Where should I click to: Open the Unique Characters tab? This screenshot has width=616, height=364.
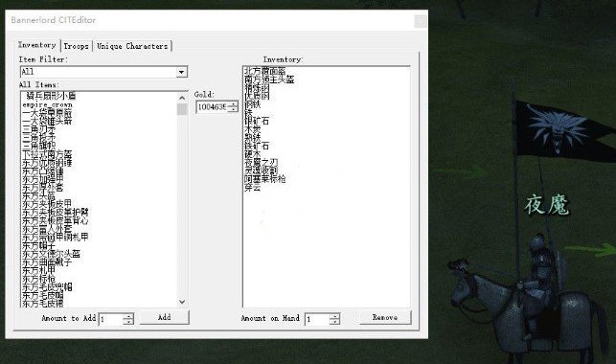pos(132,46)
